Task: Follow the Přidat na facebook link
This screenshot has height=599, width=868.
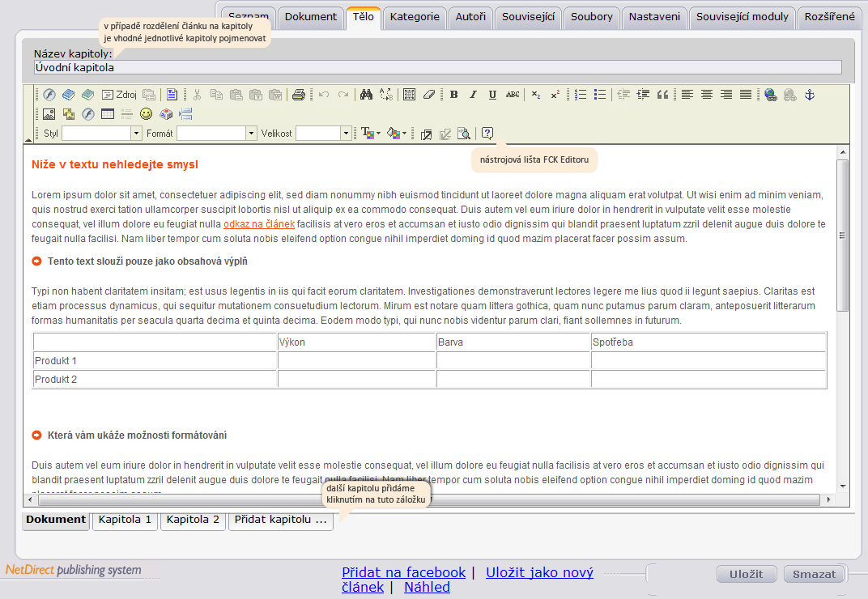Action: 403,572
